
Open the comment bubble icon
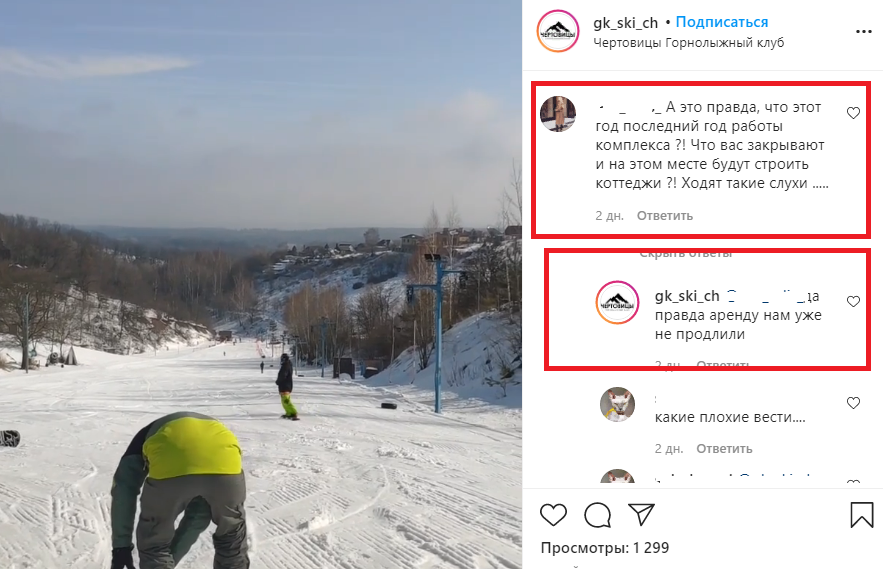pos(597,515)
